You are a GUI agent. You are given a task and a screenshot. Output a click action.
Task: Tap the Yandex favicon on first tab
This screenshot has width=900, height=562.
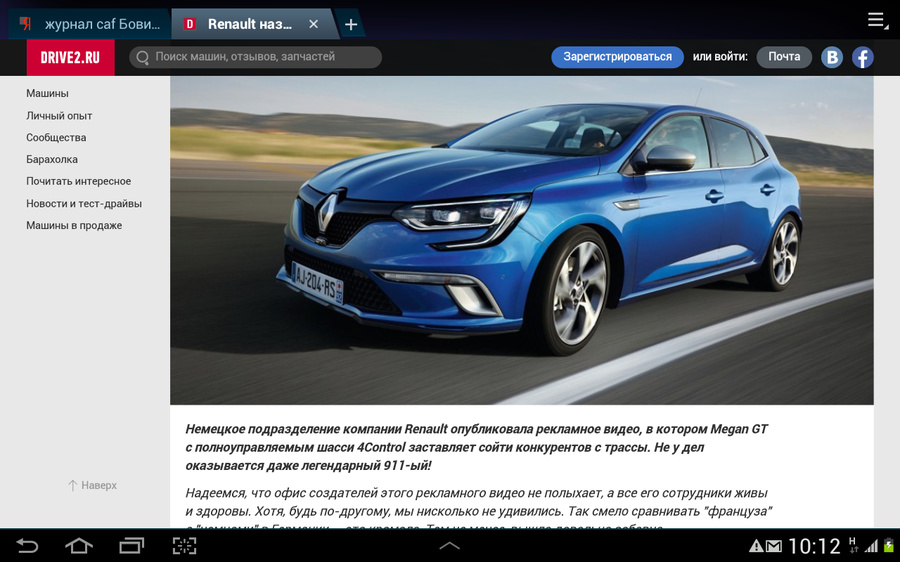(x=25, y=24)
